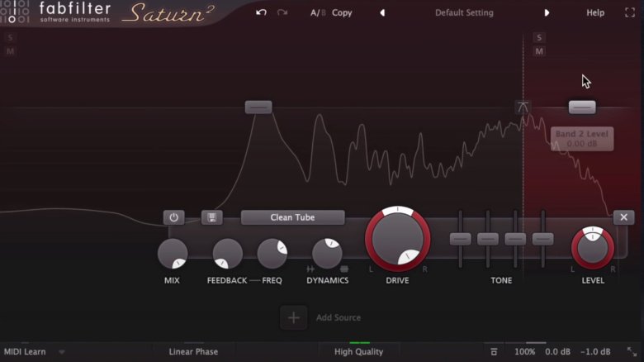
Task: Enter full screen mode
Action: (630, 12)
